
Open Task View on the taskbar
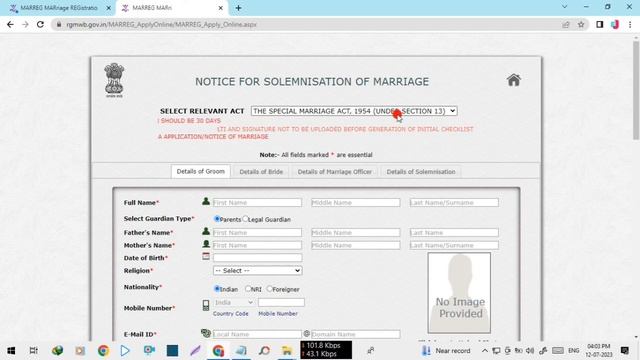[x=33, y=351]
